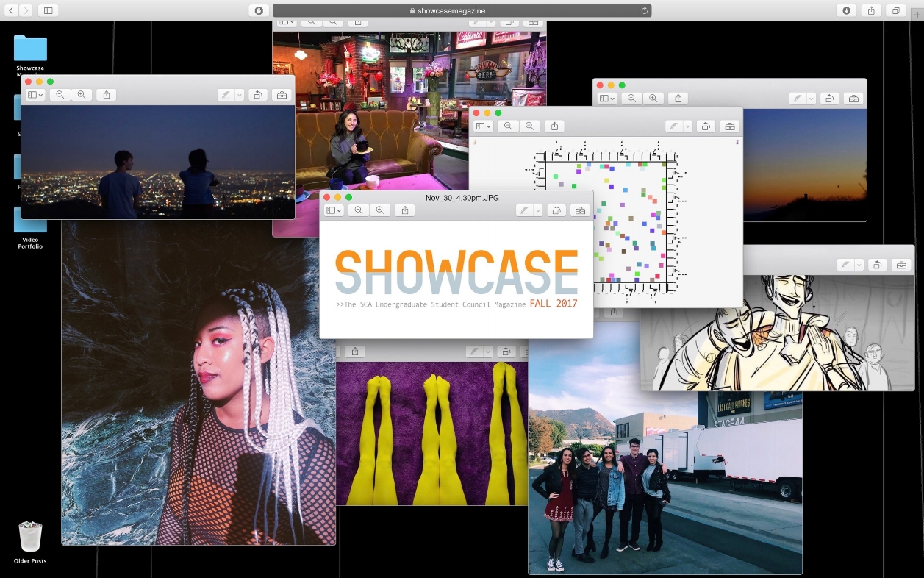Image resolution: width=924 pixels, height=578 pixels.
Task: Click the SHOWCASE magazine logo image
Action: coord(456,279)
